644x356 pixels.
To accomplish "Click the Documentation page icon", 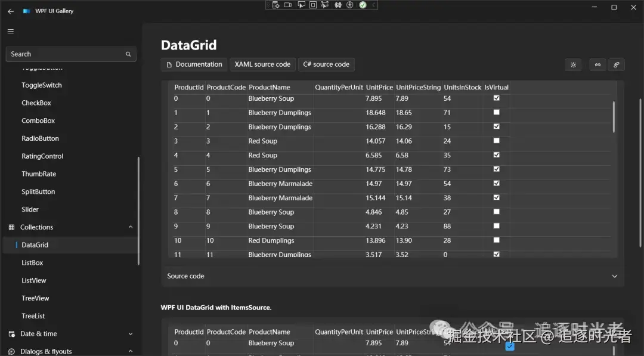I will (x=169, y=65).
